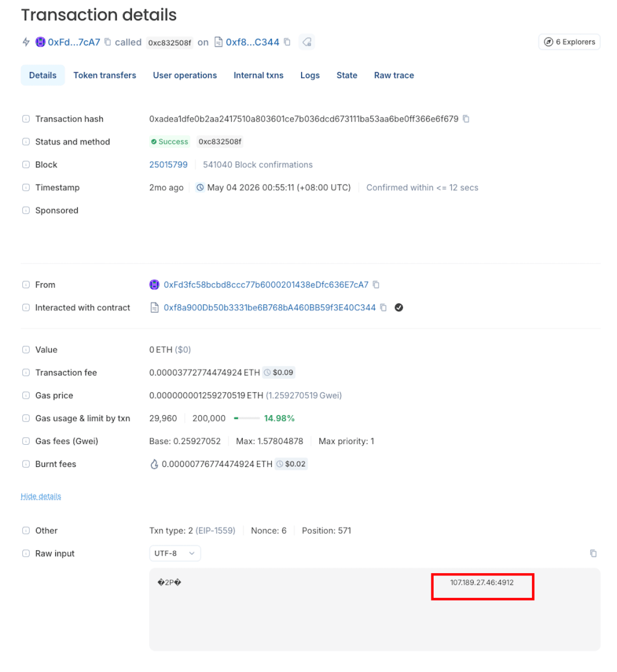Open From address 0xFd3fc58b...E7cA7 link
The height and width of the screenshot is (672, 617).
266,284
